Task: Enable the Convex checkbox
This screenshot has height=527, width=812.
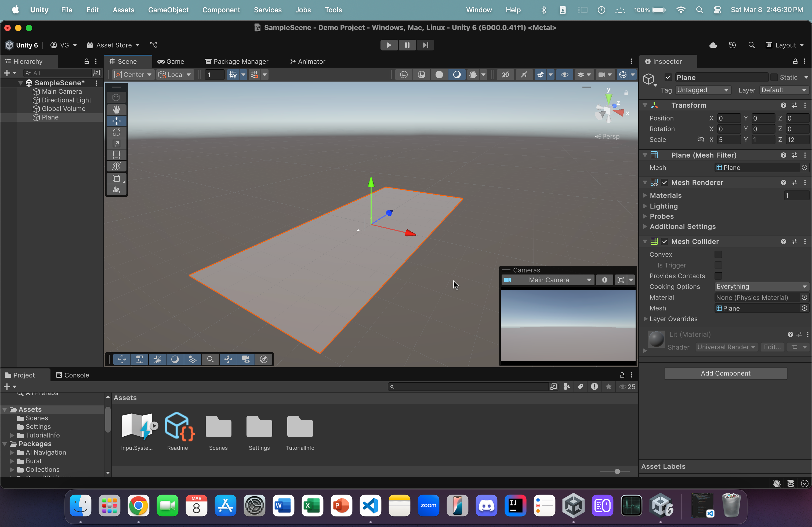Action: (718, 255)
